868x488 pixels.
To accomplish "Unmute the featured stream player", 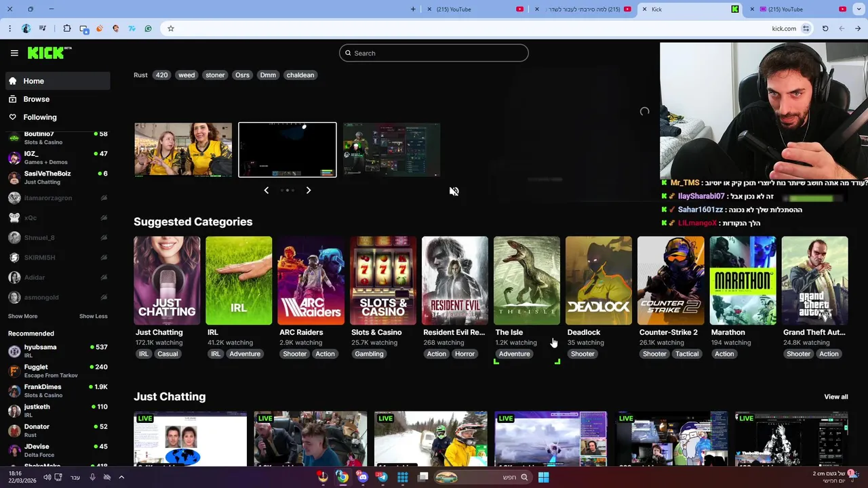I will coord(454,192).
